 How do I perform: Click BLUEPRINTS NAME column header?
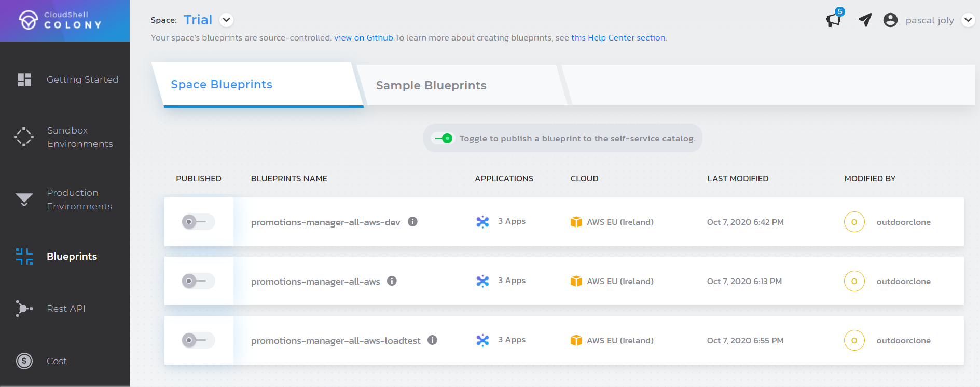point(289,179)
